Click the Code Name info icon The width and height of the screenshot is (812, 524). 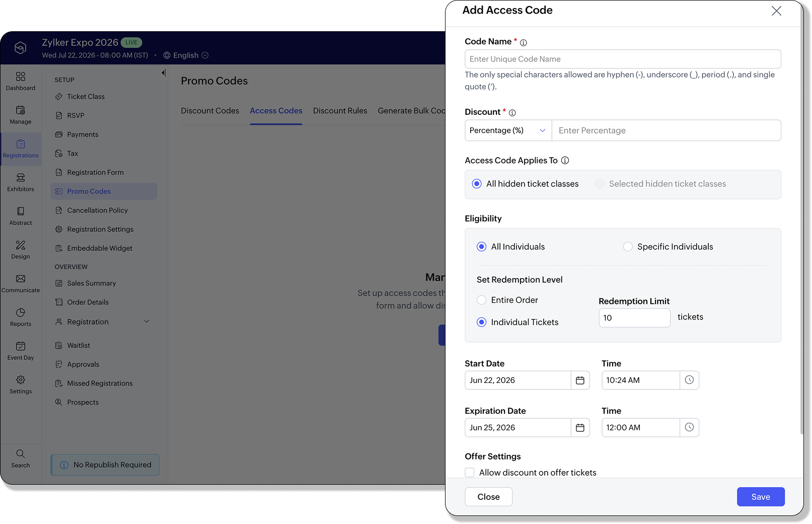pyautogui.click(x=524, y=42)
